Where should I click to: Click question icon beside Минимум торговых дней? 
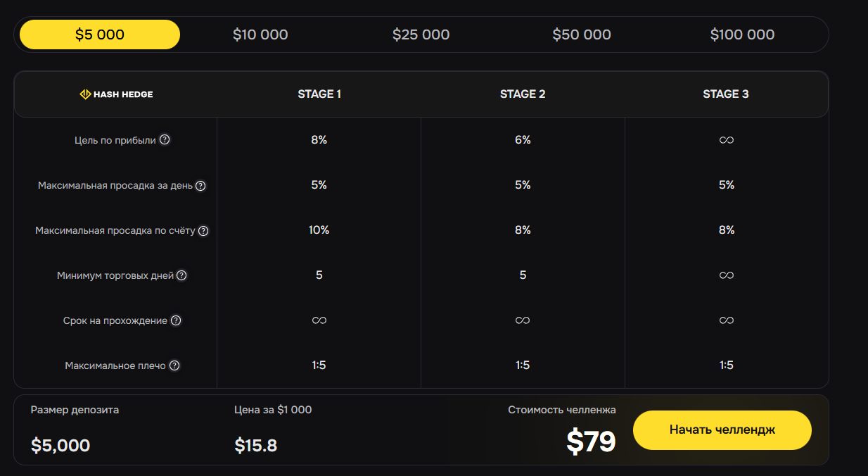(x=181, y=275)
